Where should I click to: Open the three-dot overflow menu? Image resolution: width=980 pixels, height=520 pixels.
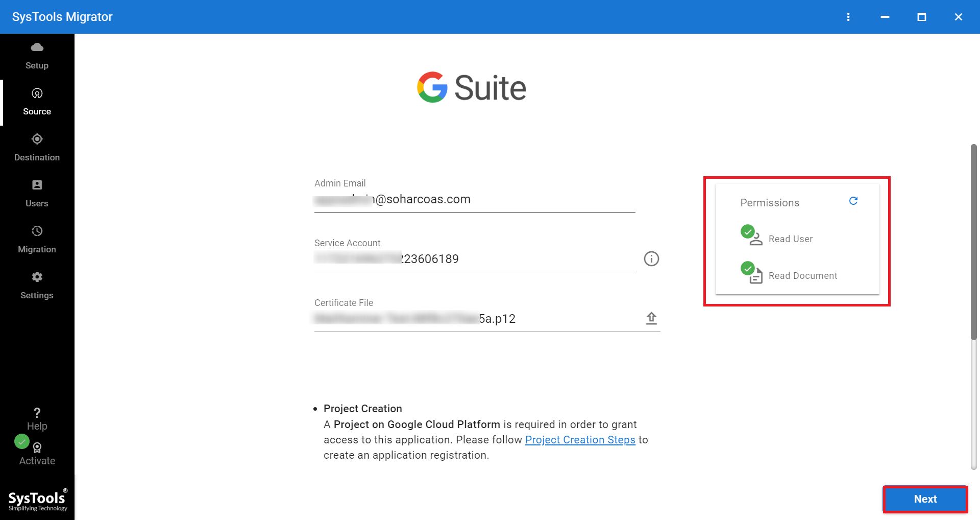848,17
